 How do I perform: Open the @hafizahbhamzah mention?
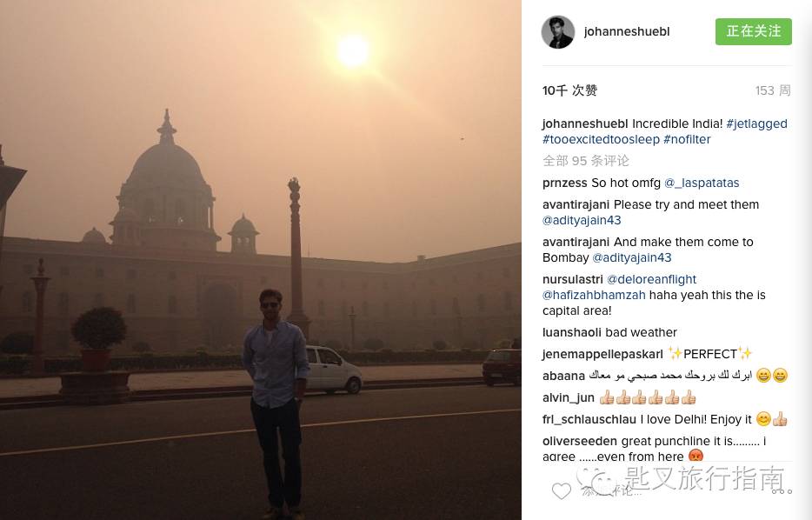(594, 295)
